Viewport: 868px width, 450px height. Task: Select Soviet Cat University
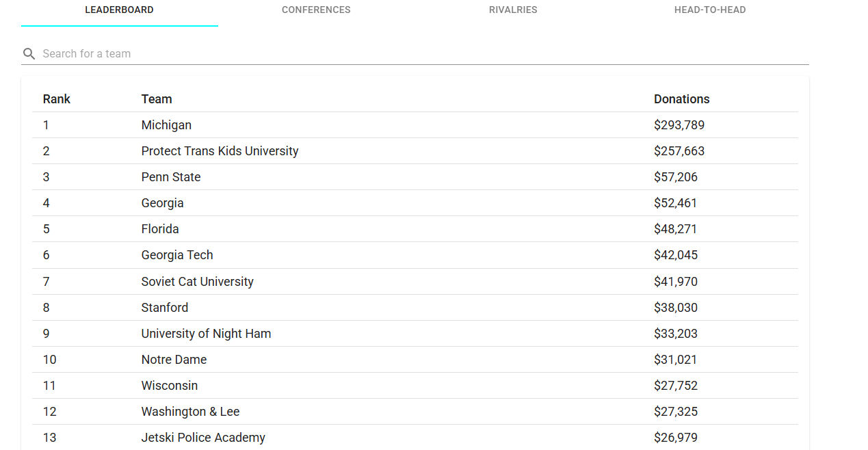click(x=198, y=282)
